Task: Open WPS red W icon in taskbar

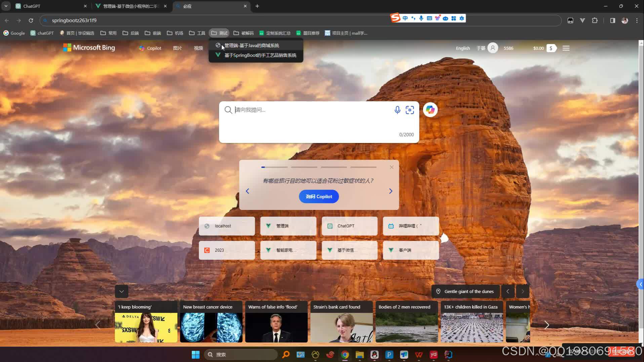Action: click(x=419, y=355)
